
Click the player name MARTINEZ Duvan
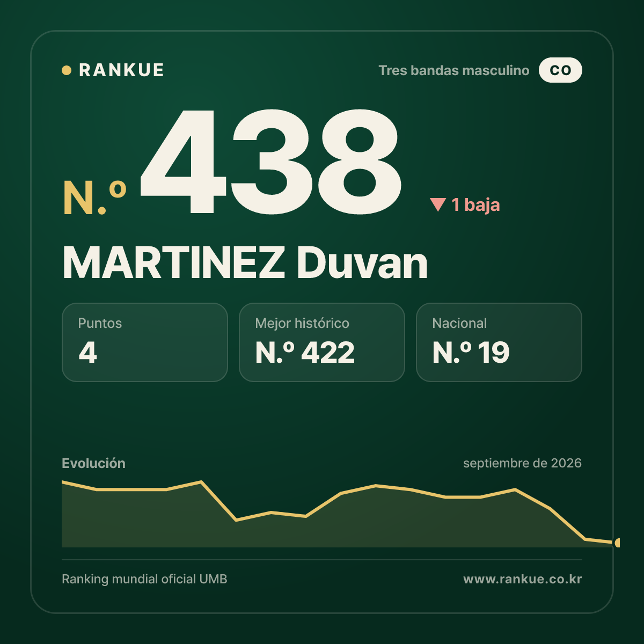point(245,263)
